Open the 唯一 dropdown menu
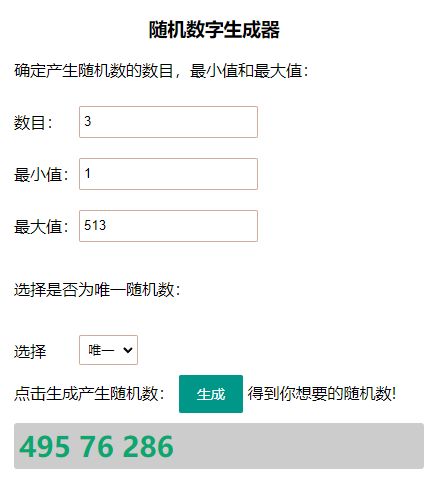The image size is (431, 477). pyautogui.click(x=108, y=350)
